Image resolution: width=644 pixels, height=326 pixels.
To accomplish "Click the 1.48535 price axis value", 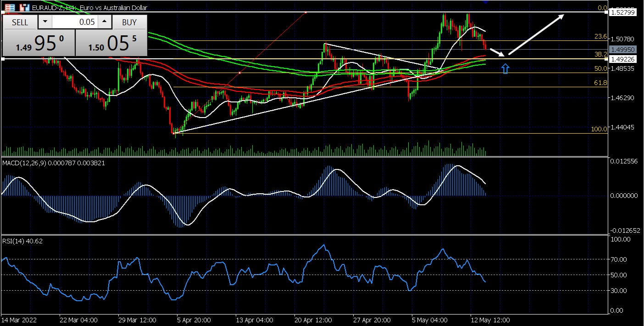I will click(x=622, y=68).
